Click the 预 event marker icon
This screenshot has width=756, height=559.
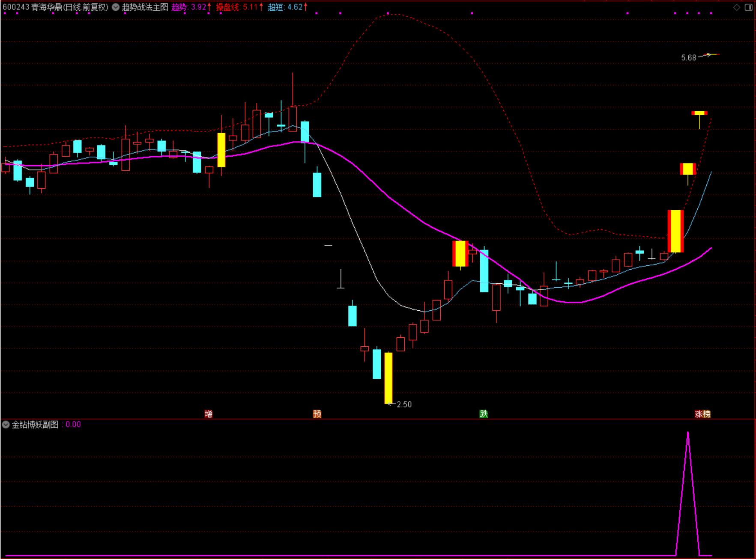317,414
